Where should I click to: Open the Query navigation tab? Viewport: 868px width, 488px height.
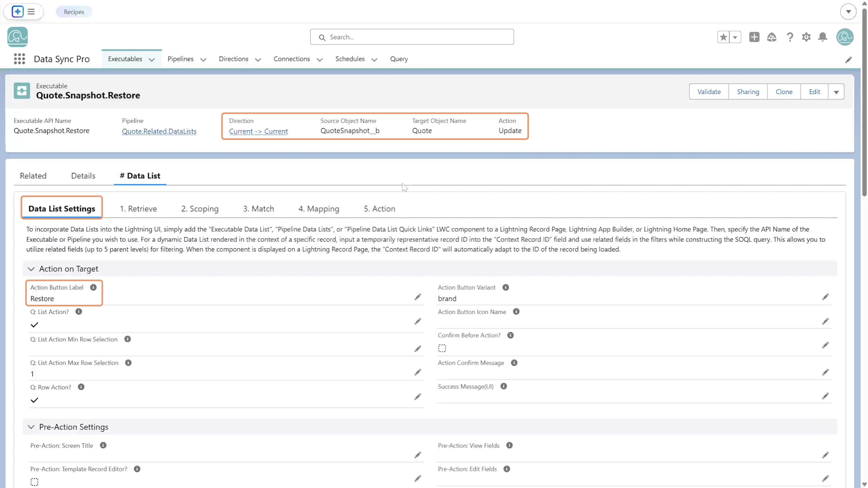(x=399, y=59)
